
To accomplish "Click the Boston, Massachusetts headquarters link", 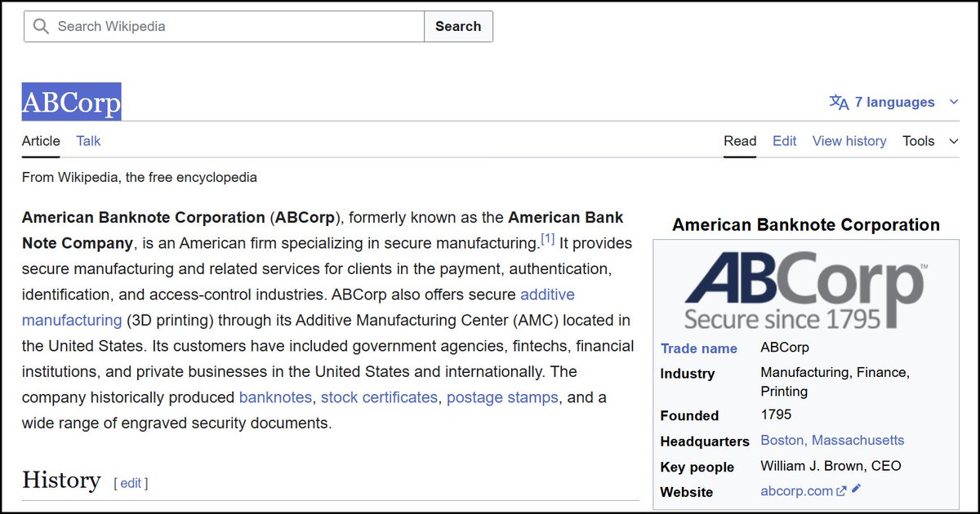I will [x=832, y=441].
